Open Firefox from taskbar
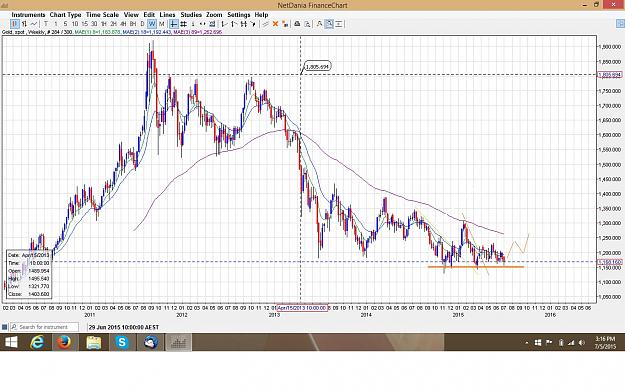The width and height of the screenshot is (625, 392). pyautogui.click(x=64, y=342)
